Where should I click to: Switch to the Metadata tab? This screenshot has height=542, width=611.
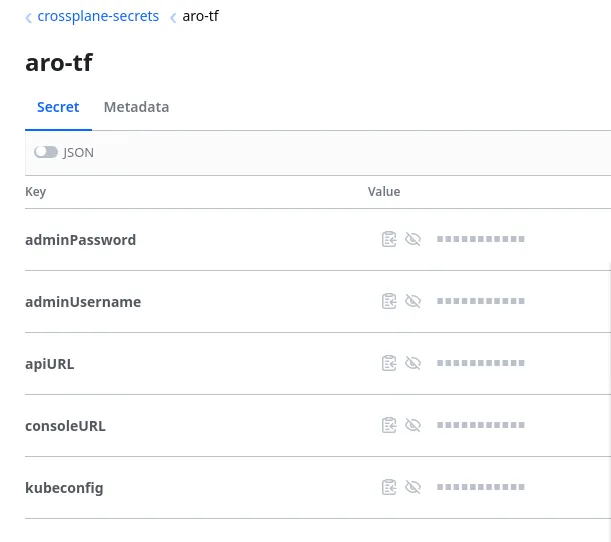tap(136, 107)
